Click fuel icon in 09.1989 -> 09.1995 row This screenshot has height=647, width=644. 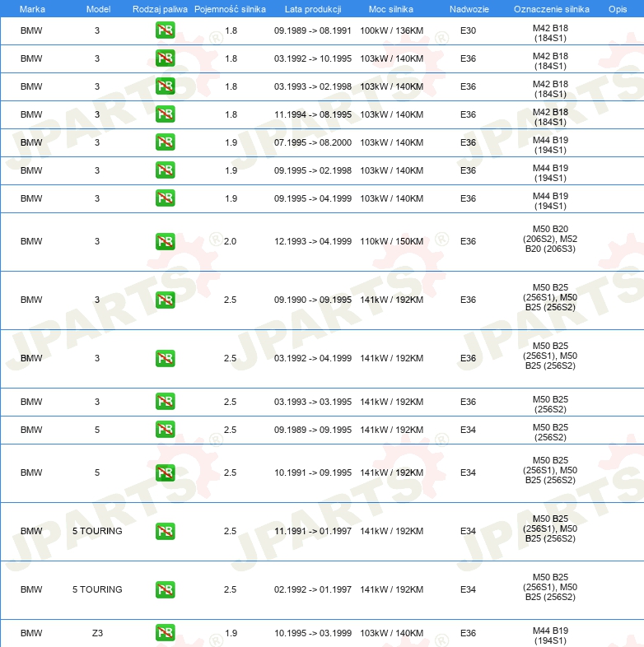(x=166, y=430)
